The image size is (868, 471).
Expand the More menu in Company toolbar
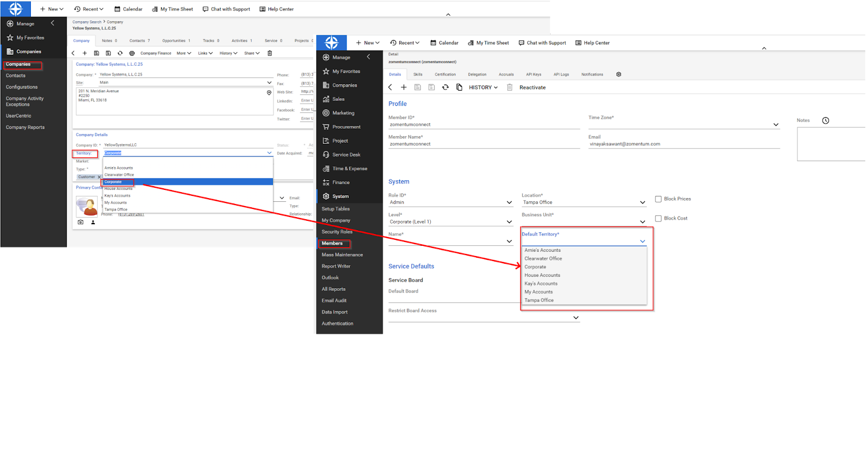(x=184, y=53)
